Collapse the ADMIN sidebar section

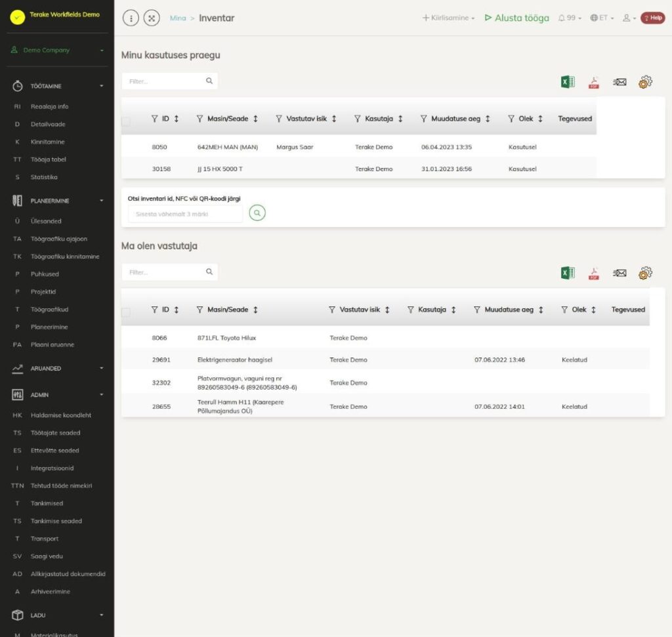pos(58,395)
